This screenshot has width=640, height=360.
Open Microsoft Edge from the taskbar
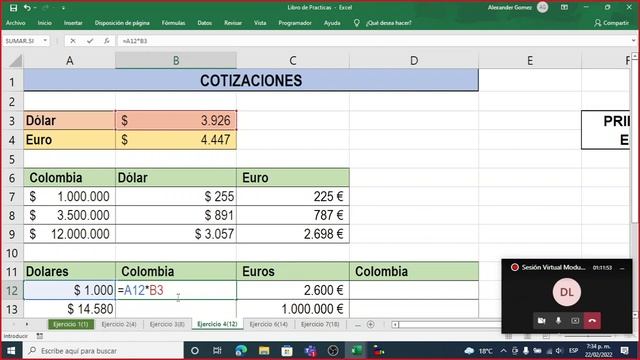[x=241, y=351]
